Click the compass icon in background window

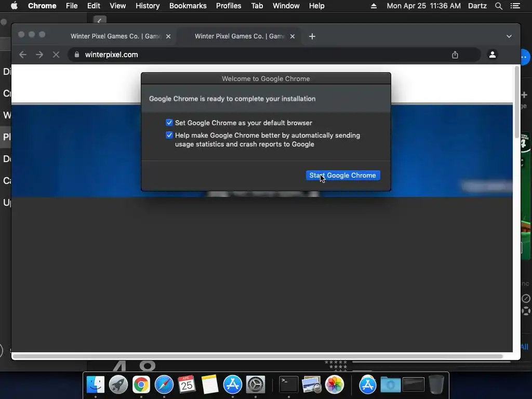pos(526,299)
